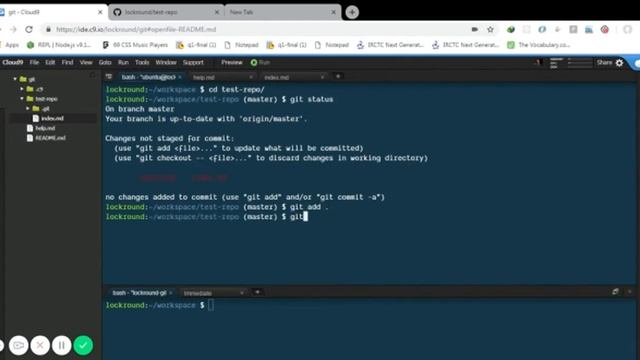The width and height of the screenshot is (640, 360).
Task: Open the Run menu
Action: pyautogui.click(x=123, y=62)
